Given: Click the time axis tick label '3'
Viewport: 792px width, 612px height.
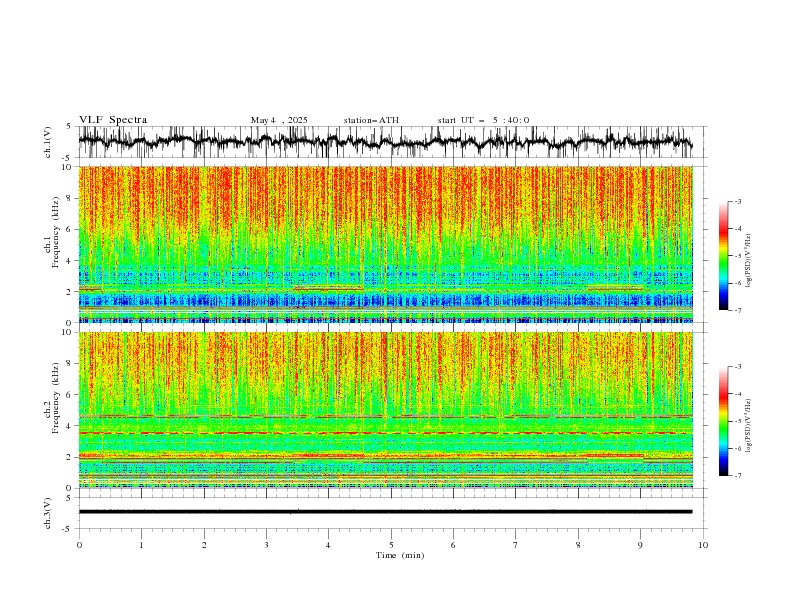Looking at the screenshot, I should coord(266,545).
